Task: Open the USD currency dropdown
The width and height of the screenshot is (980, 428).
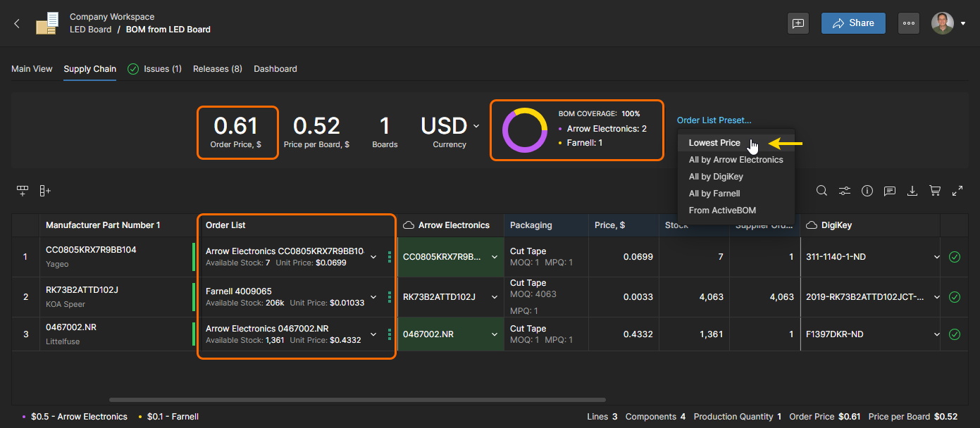Action: [449, 127]
